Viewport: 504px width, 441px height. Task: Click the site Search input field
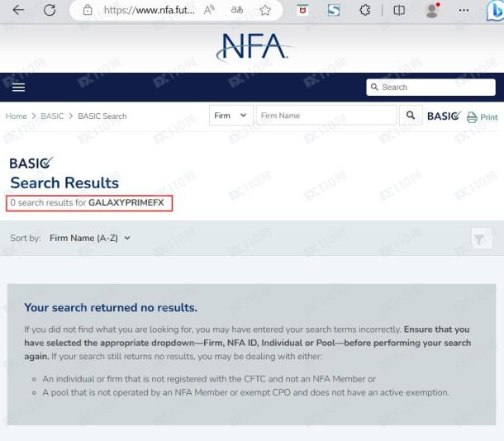tap(430, 87)
